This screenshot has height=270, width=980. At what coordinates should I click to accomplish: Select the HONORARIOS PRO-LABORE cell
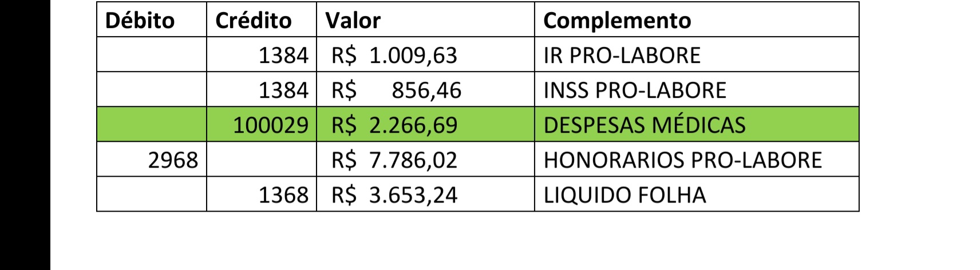(x=697, y=160)
